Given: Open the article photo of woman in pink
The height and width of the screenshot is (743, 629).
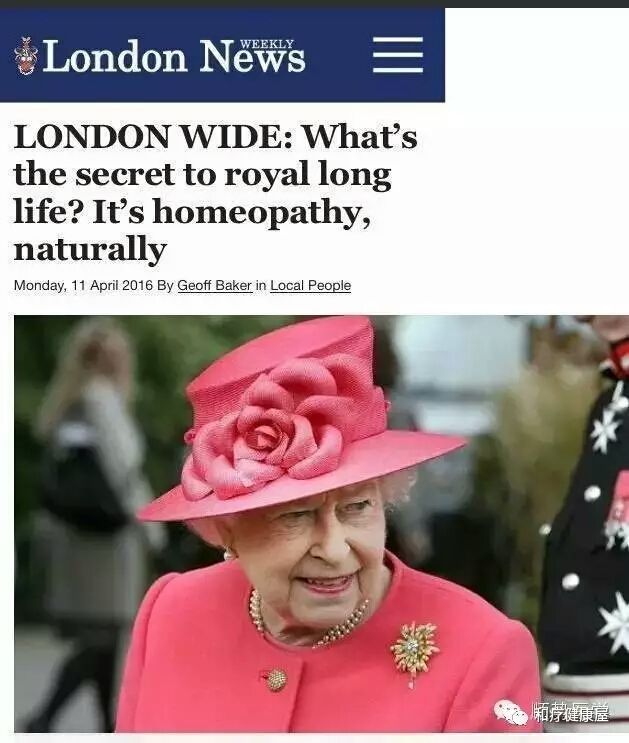Looking at the screenshot, I should pyautogui.click(x=321, y=523).
